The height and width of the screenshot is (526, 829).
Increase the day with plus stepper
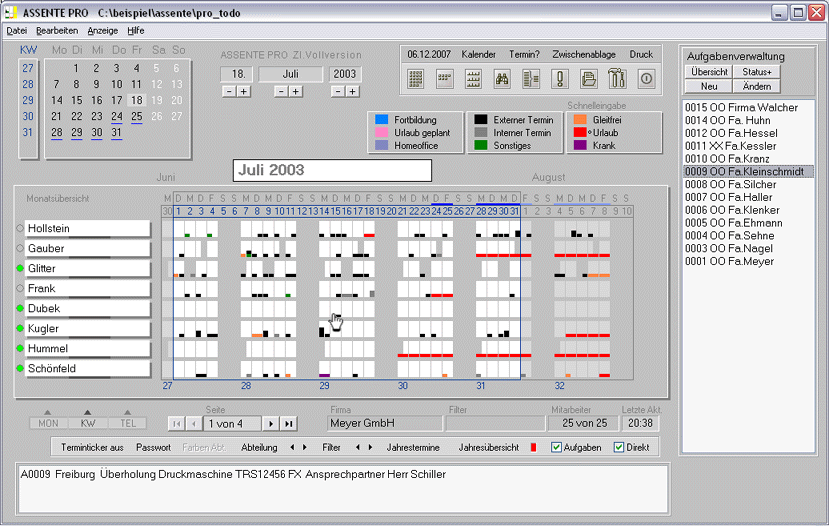[243, 91]
